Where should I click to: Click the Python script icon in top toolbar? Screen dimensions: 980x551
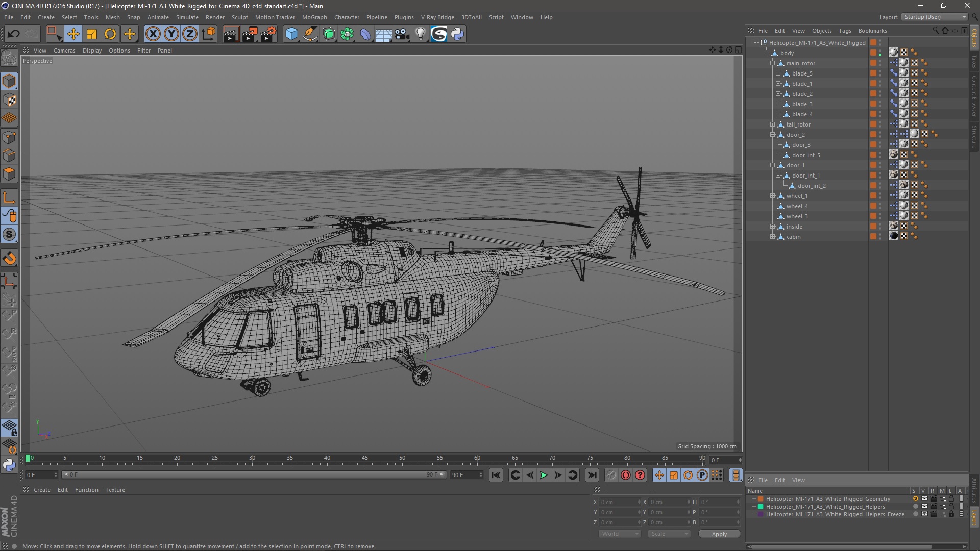(457, 34)
